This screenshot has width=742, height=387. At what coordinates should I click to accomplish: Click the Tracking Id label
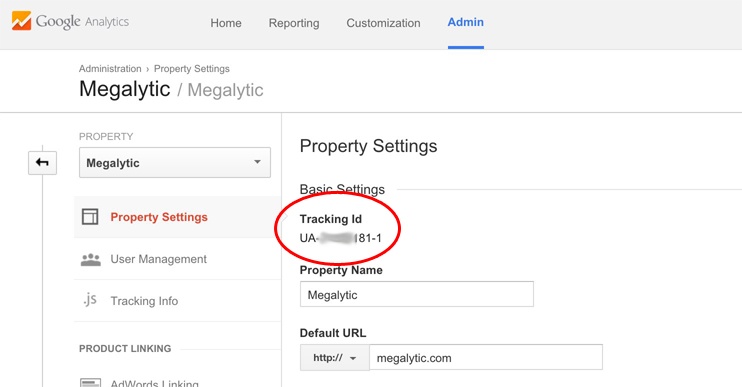coord(331,219)
